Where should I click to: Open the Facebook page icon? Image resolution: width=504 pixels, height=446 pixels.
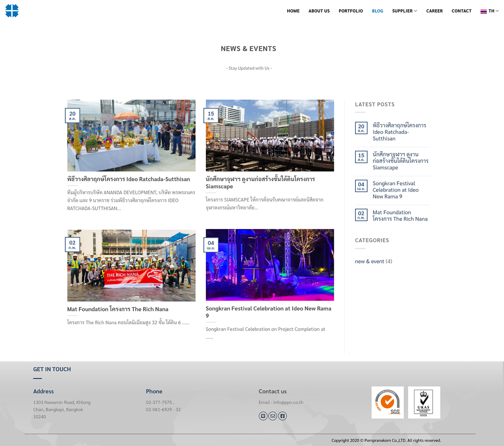(x=282, y=416)
